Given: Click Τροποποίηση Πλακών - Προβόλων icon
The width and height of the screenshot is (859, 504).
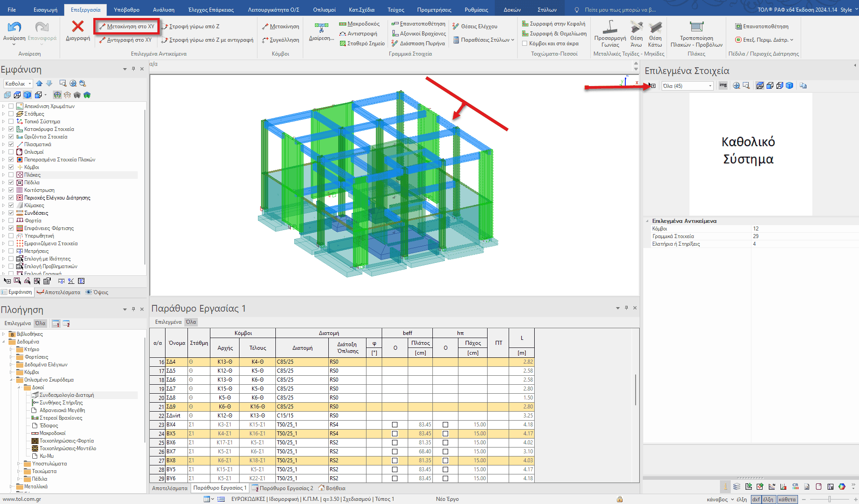Looking at the screenshot, I should (x=696, y=28).
